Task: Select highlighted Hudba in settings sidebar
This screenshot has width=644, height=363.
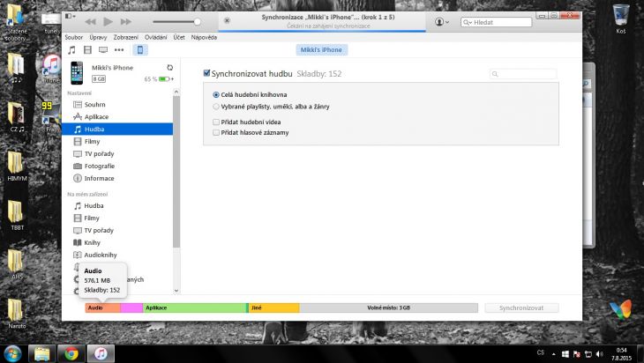Action: click(117, 130)
